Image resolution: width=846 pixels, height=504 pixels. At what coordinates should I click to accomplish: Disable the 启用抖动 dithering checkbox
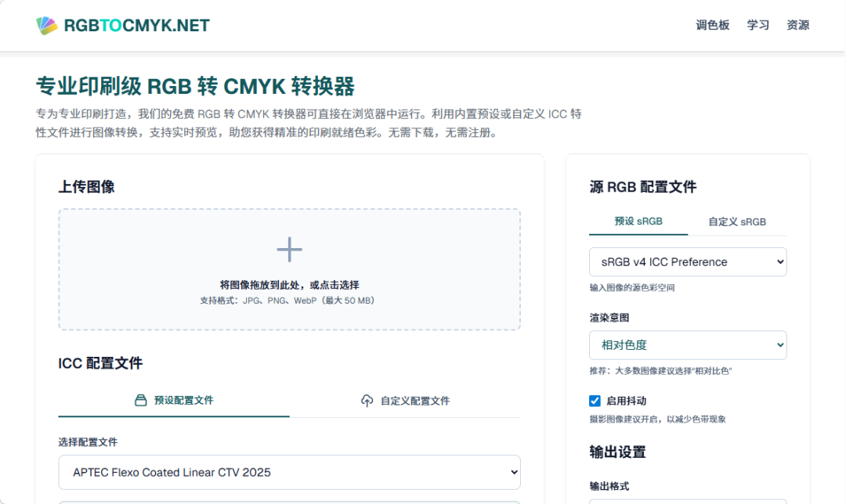[x=595, y=400]
